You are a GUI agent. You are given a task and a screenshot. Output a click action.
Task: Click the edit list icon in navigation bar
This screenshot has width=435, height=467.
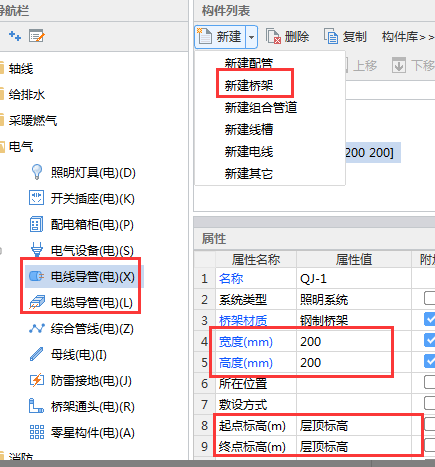click(37, 36)
